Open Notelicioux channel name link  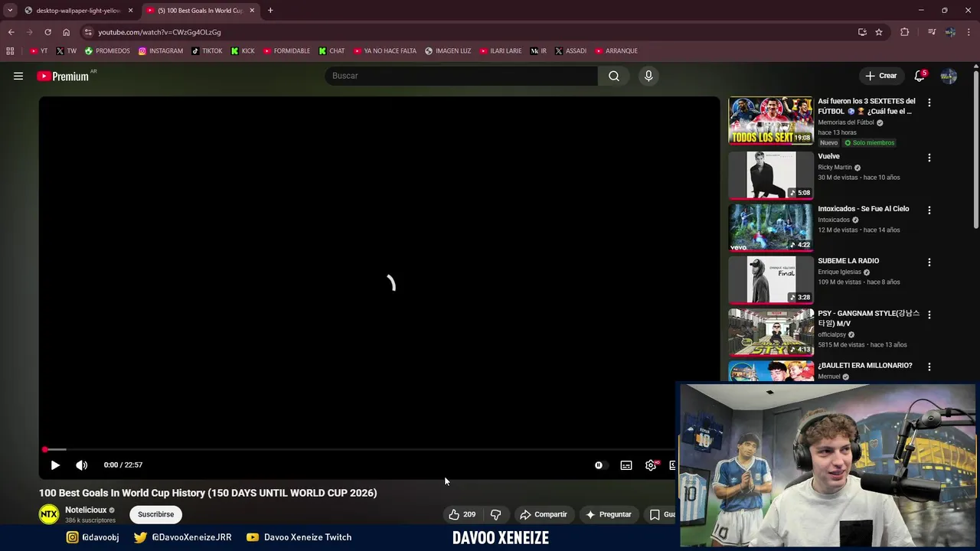pos(86,510)
